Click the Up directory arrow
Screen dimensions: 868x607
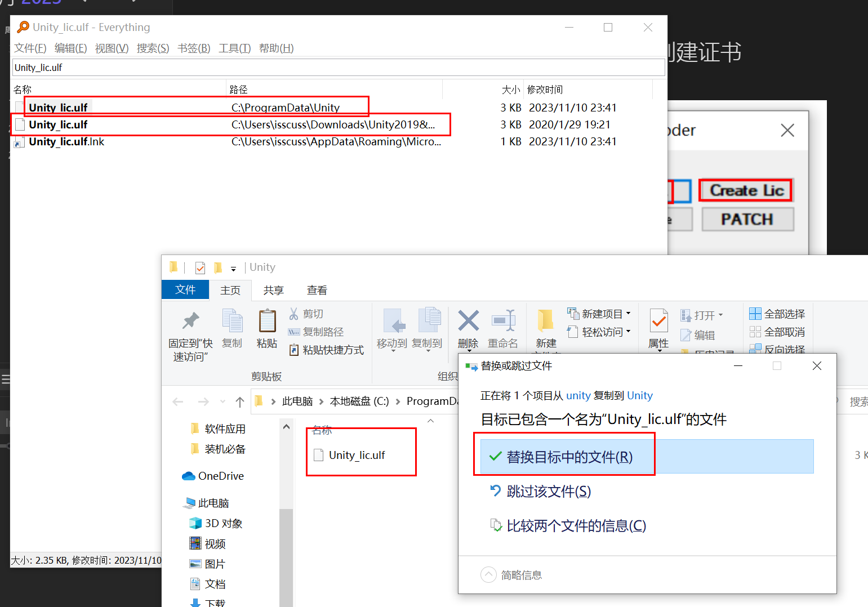click(x=240, y=401)
